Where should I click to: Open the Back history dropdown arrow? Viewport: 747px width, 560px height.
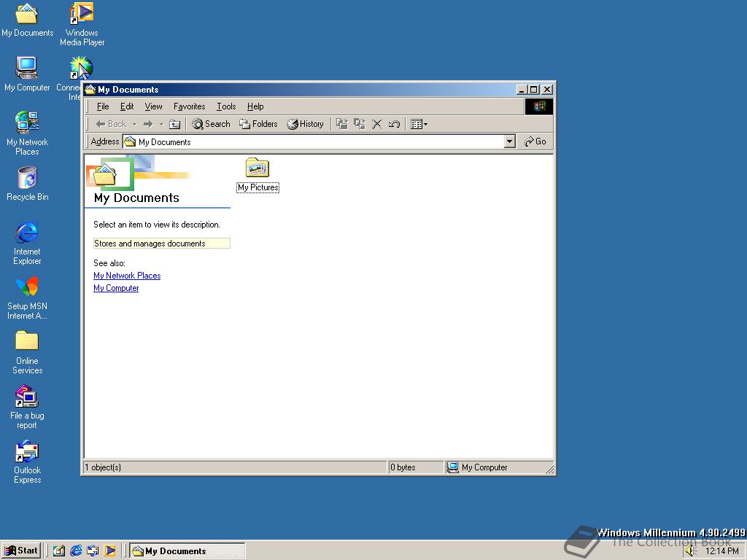pos(134,124)
